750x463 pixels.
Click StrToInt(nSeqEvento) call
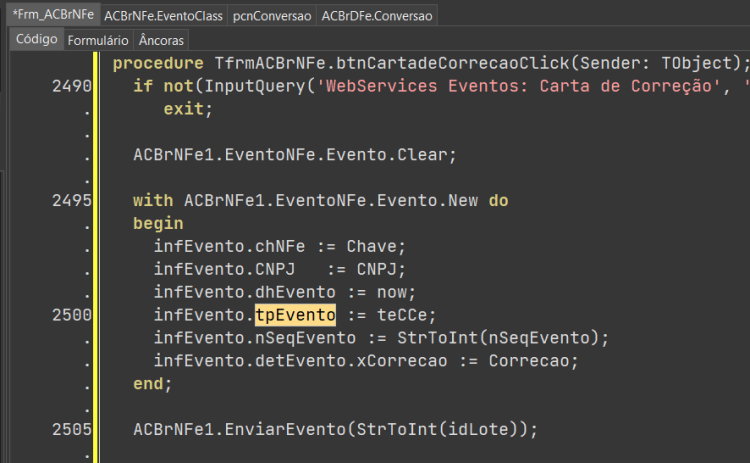[498, 338]
